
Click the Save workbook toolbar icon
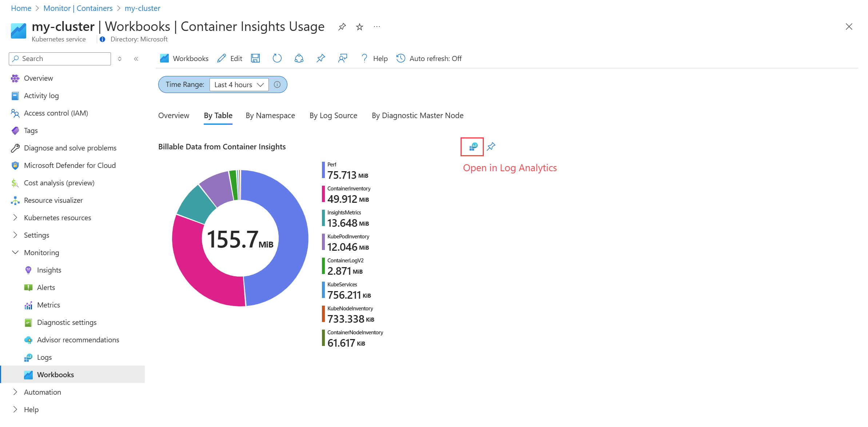pyautogui.click(x=255, y=59)
